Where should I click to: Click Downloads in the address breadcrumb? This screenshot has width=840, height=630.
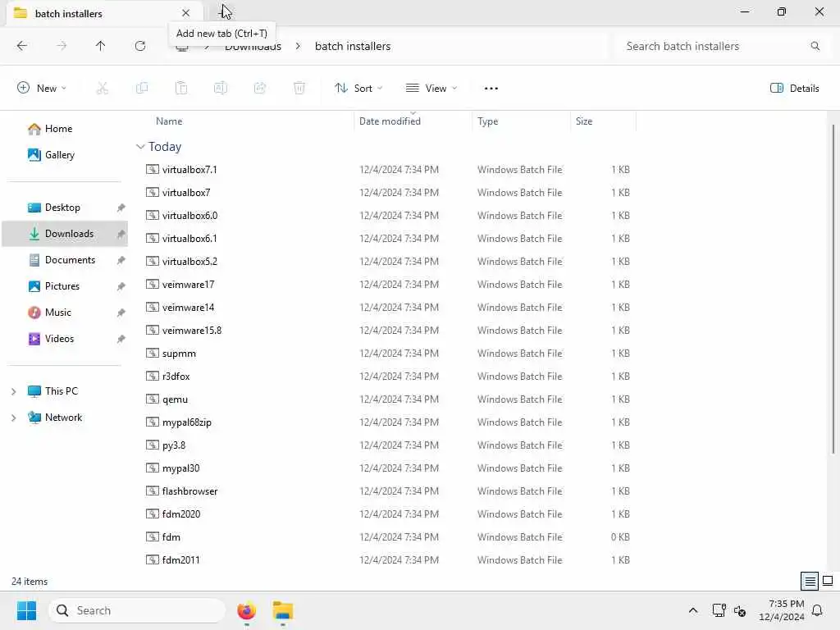253,46
